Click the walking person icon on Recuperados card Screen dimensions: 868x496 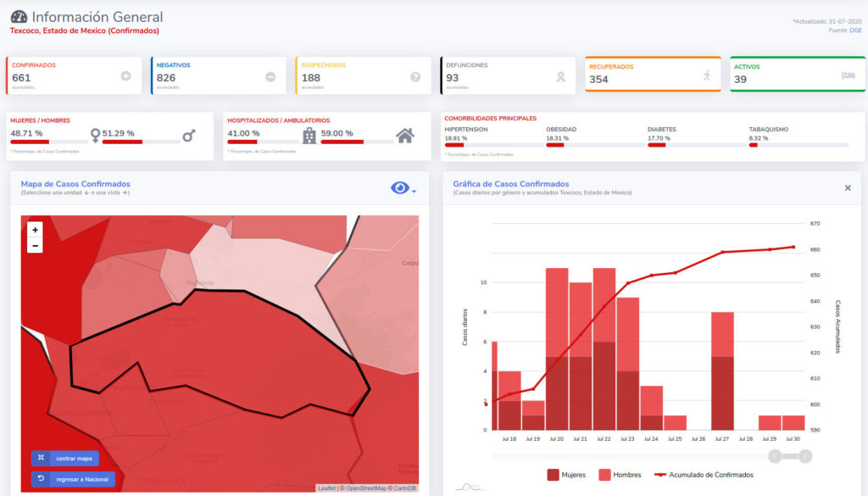pos(706,75)
